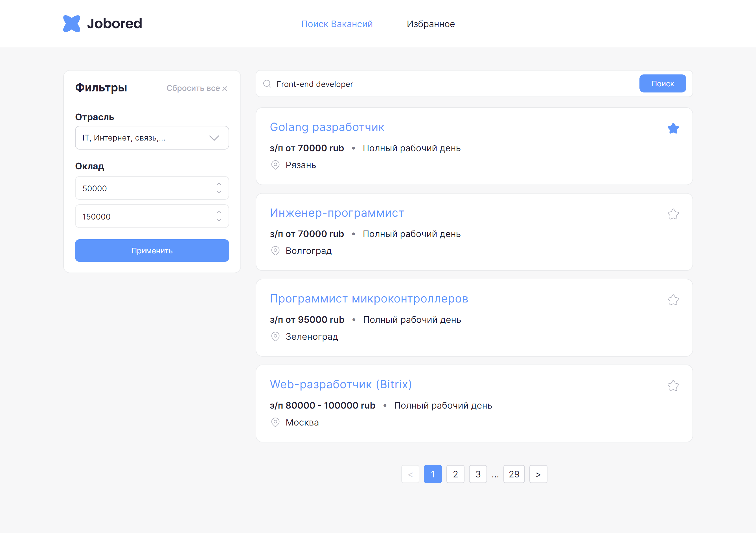Jump to page 29
The height and width of the screenshot is (533, 756).
514,474
